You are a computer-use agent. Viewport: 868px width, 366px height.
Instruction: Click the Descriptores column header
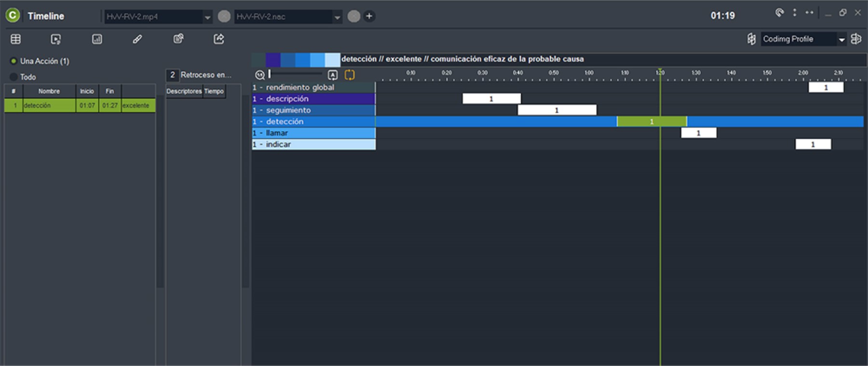(x=184, y=91)
